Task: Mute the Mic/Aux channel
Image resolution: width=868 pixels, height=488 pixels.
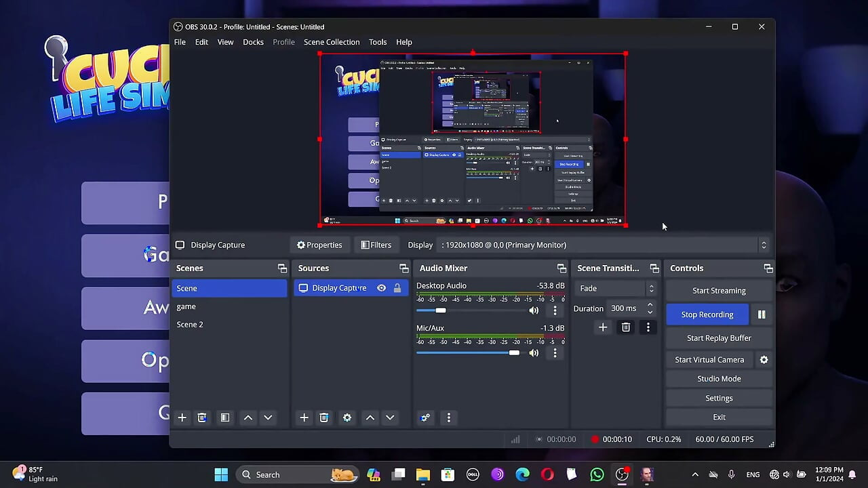Action: (534, 353)
